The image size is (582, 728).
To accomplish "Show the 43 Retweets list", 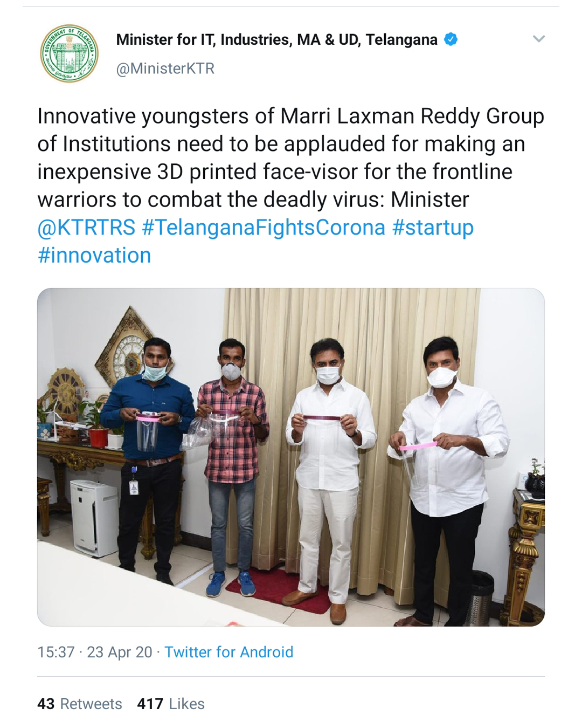I will point(80,704).
